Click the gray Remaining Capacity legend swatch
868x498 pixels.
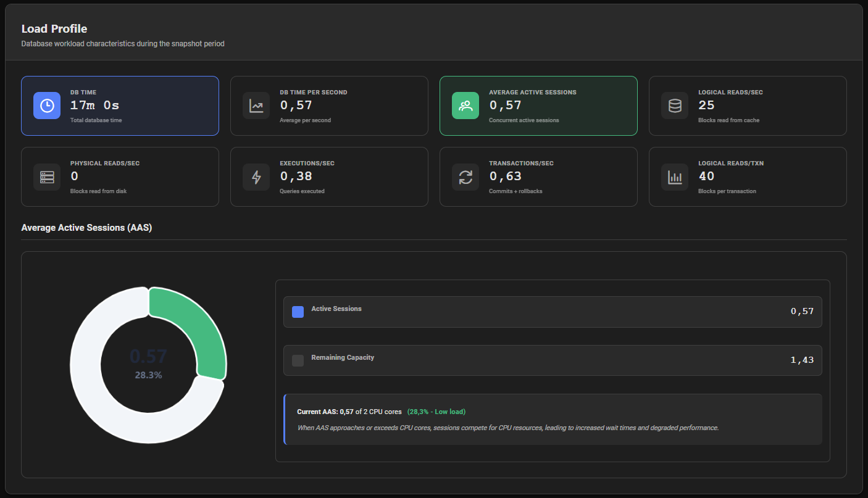tap(298, 360)
